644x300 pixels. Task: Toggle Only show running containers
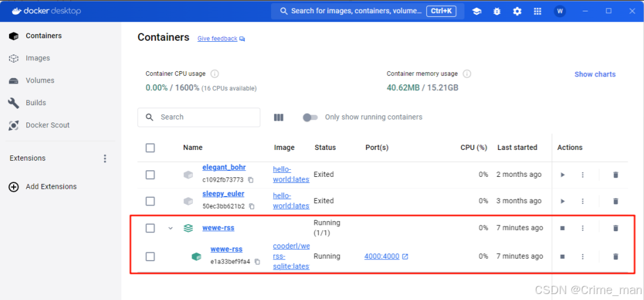point(310,118)
